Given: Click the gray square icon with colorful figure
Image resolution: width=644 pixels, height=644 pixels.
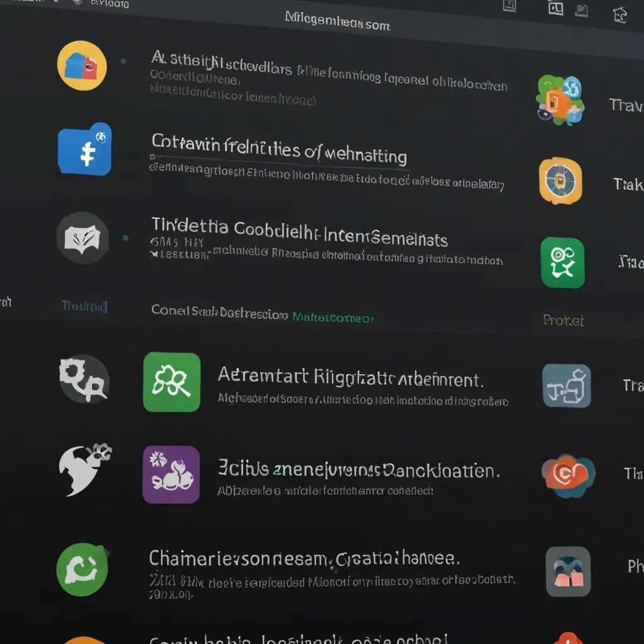Looking at the screenshot, I should pos(568,571).
